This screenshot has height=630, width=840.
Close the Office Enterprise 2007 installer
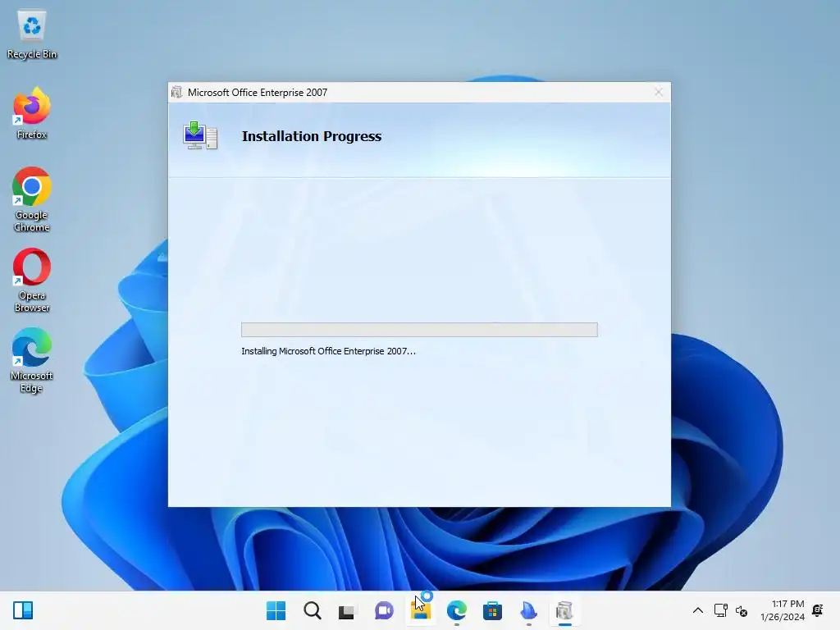click(659, 92)
